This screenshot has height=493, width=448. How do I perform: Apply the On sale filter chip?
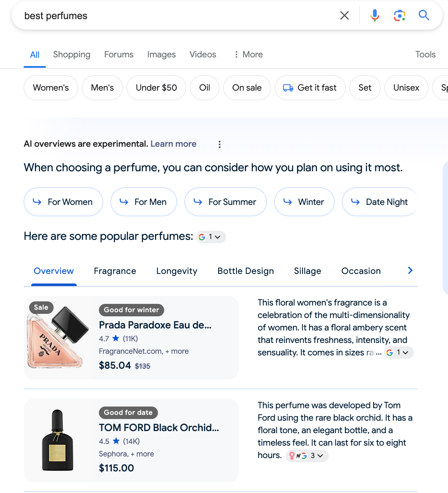pos(247,88)
